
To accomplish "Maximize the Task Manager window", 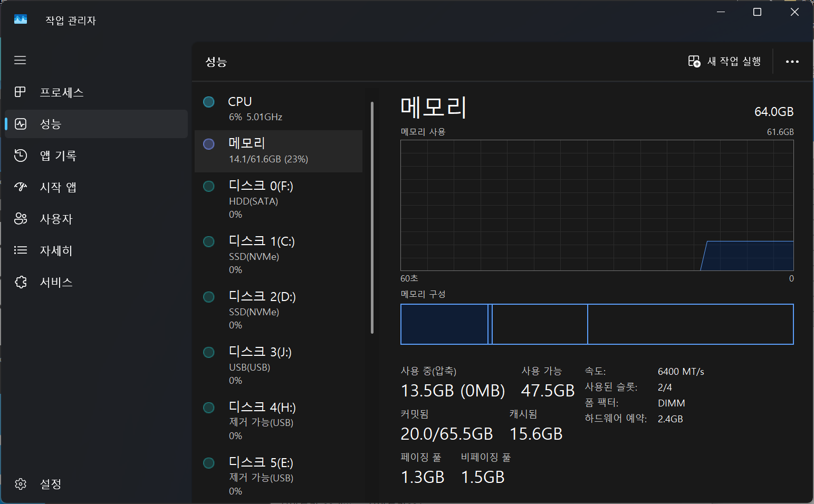I will 757,12.
